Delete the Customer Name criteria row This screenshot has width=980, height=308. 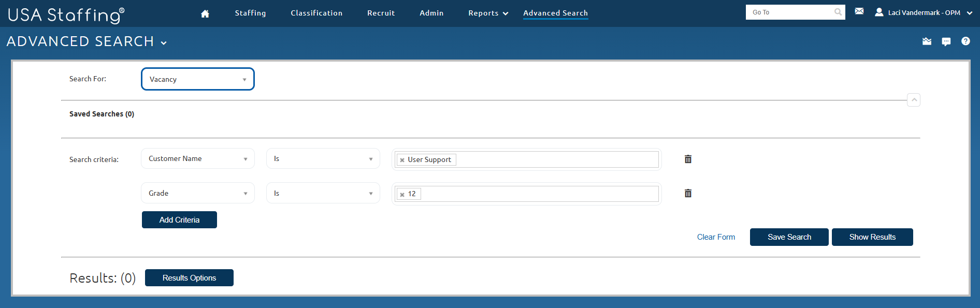click(688, 159)
